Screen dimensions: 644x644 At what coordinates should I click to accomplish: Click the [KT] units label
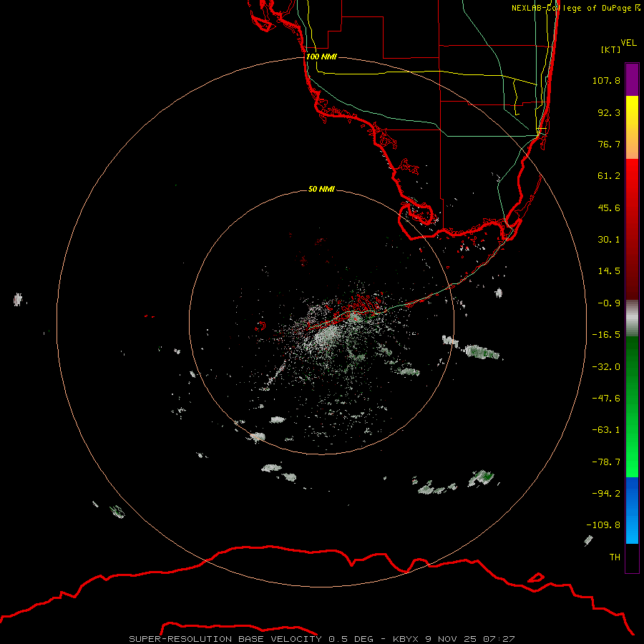[611, 49]
